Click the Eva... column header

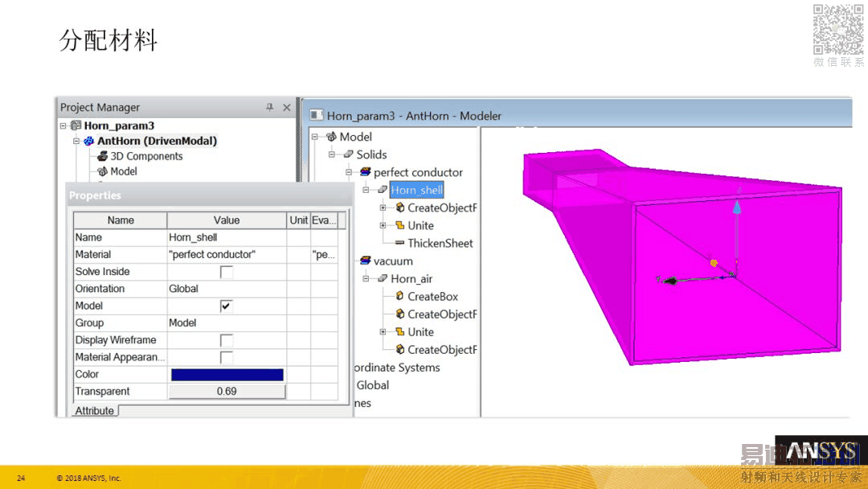(x=325, y=220)
